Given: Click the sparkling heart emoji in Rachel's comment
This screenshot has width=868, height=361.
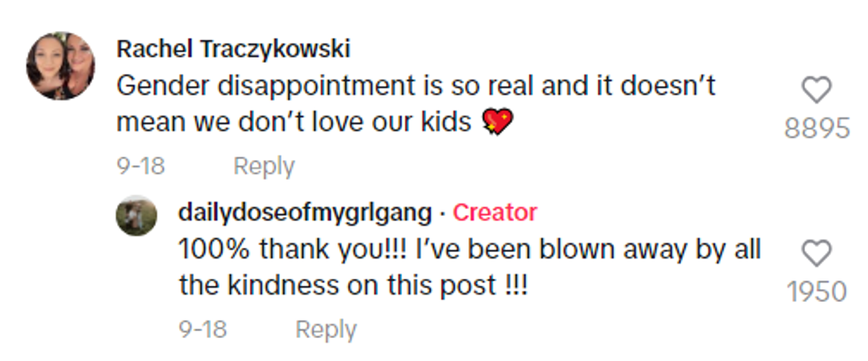Looking at the screenshot, I should [x=496, y=122].
